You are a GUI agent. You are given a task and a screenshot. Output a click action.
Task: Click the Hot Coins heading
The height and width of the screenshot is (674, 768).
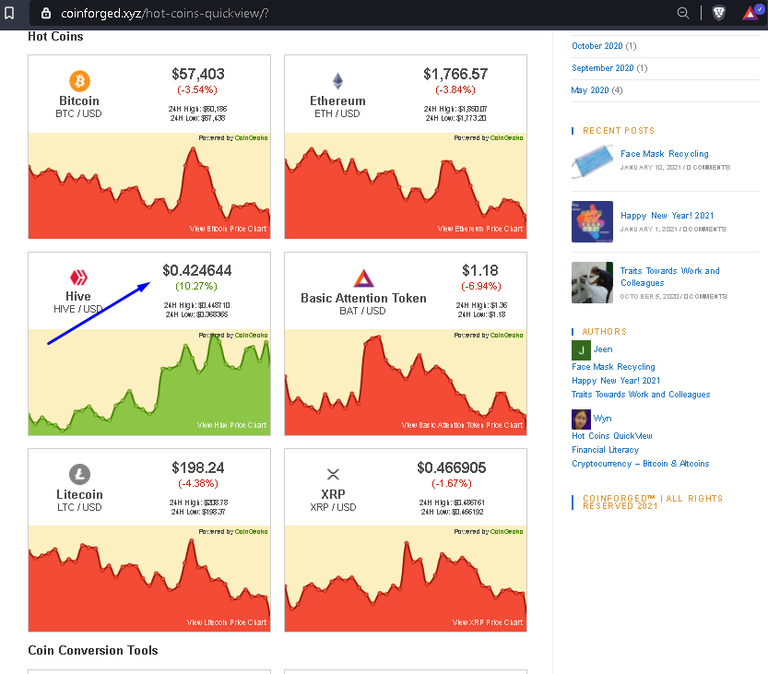pos(55,37)
